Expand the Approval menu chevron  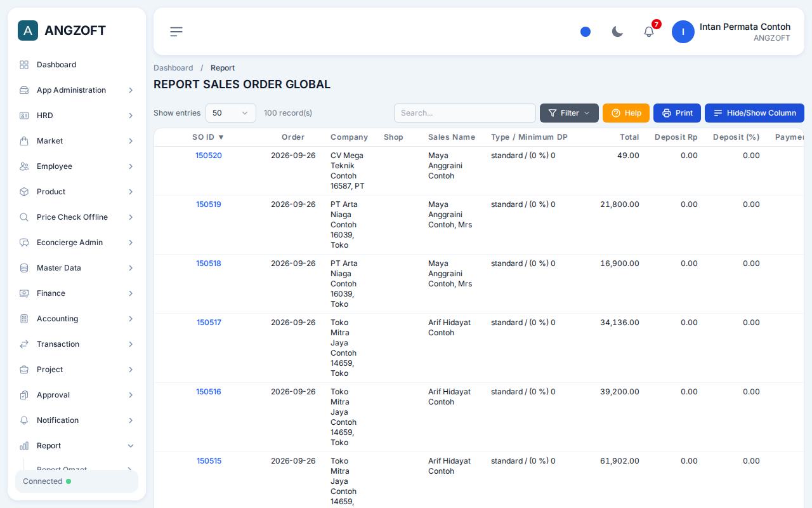point(131,395)
